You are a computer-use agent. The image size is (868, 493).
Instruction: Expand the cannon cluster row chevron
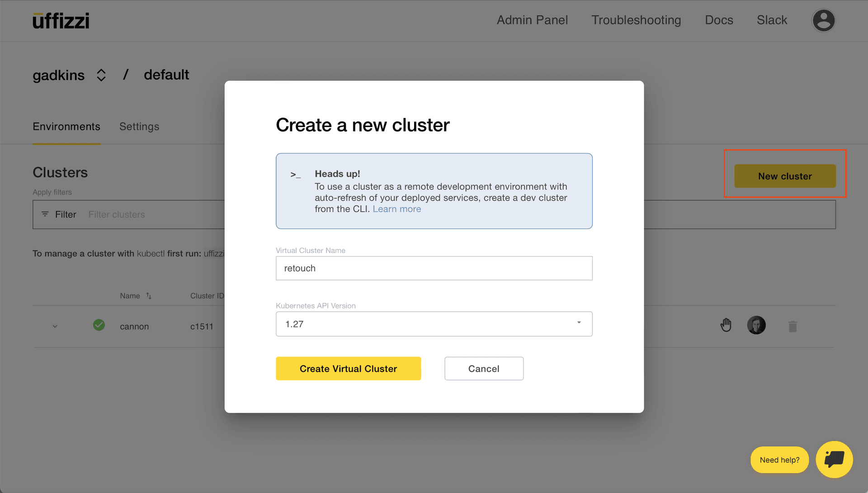coord(54,326)
